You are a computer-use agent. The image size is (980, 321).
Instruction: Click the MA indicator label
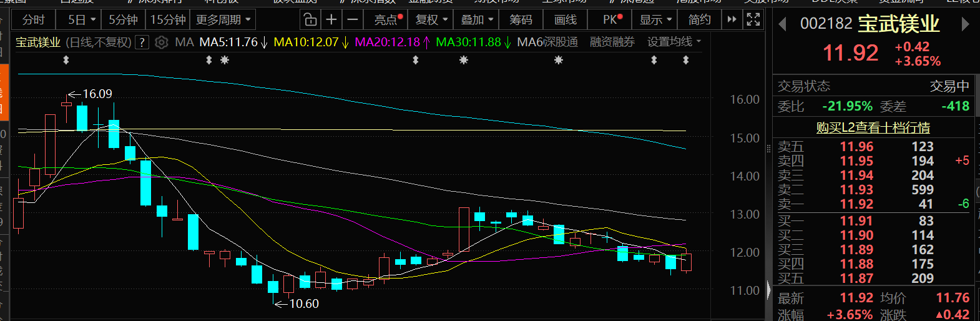(x=184, y=42)
